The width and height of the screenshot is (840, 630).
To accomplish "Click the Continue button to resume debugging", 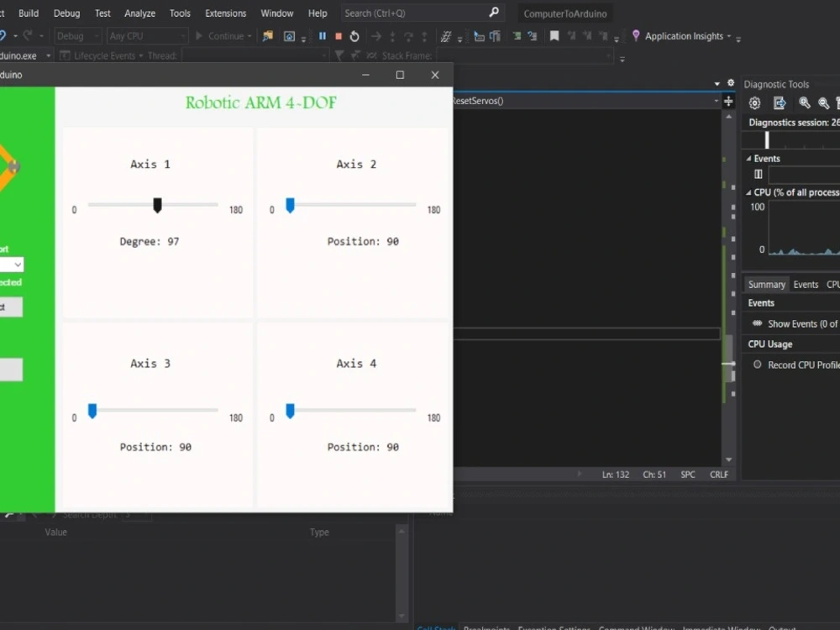I will coord(221,36).
